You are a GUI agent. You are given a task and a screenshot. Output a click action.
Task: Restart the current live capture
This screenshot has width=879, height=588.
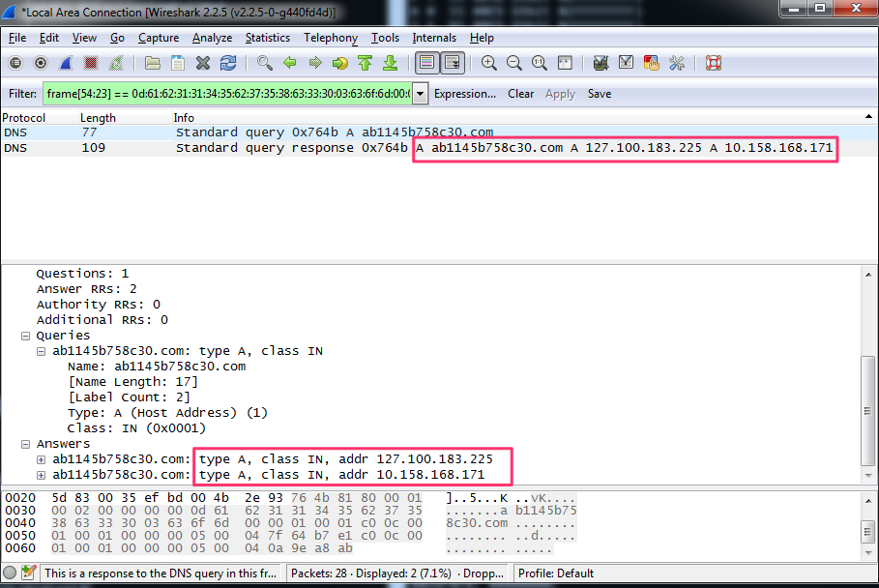116,63
